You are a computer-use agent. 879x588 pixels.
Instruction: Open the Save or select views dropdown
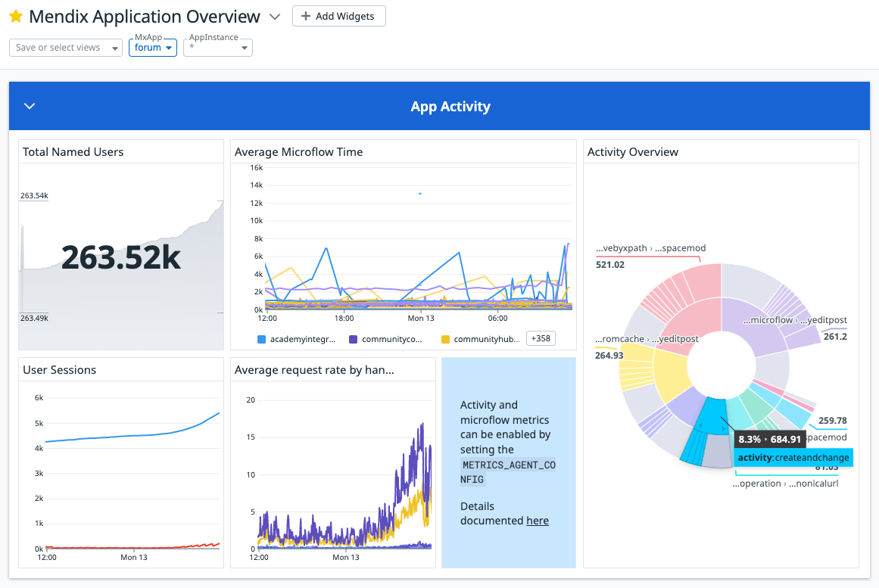[66, 48]
